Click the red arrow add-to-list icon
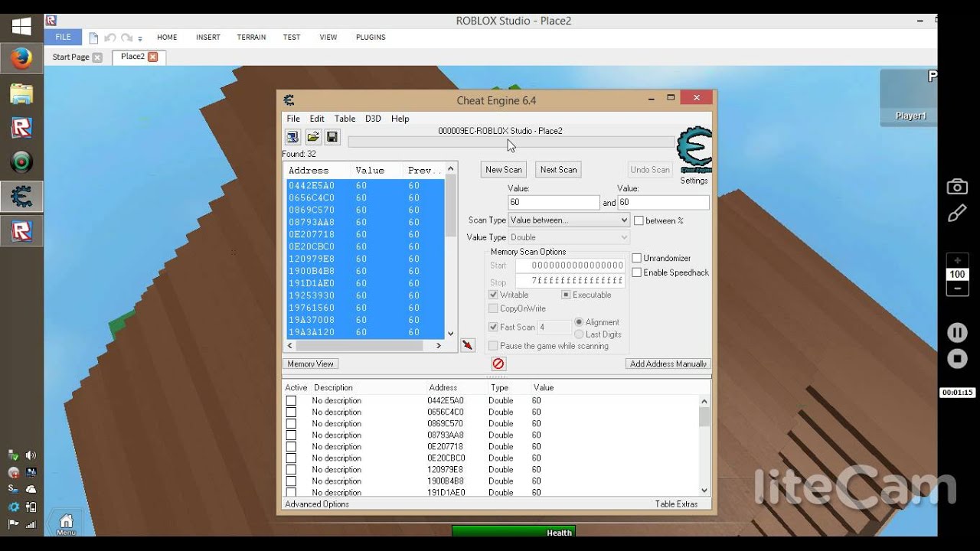This screenshot has width=980, height=551. (468, 345)
